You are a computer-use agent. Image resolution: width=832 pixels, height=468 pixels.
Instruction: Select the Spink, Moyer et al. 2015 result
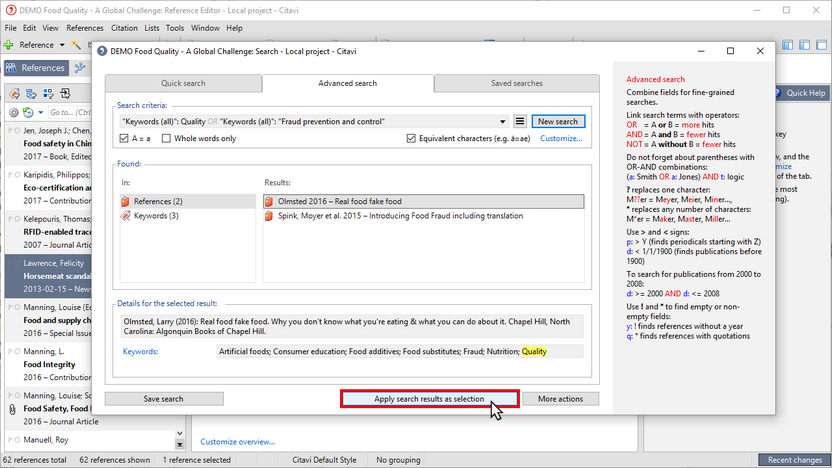click(x=424, y=216)
